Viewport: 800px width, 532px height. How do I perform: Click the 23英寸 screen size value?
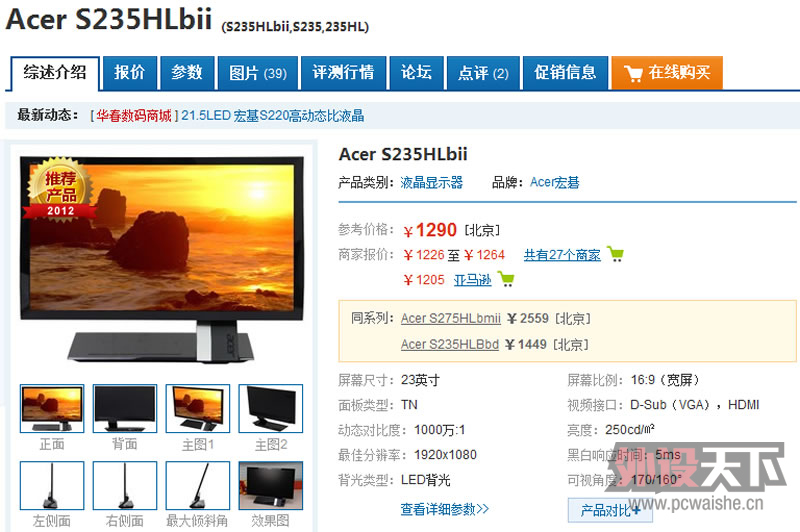[420, 380]
